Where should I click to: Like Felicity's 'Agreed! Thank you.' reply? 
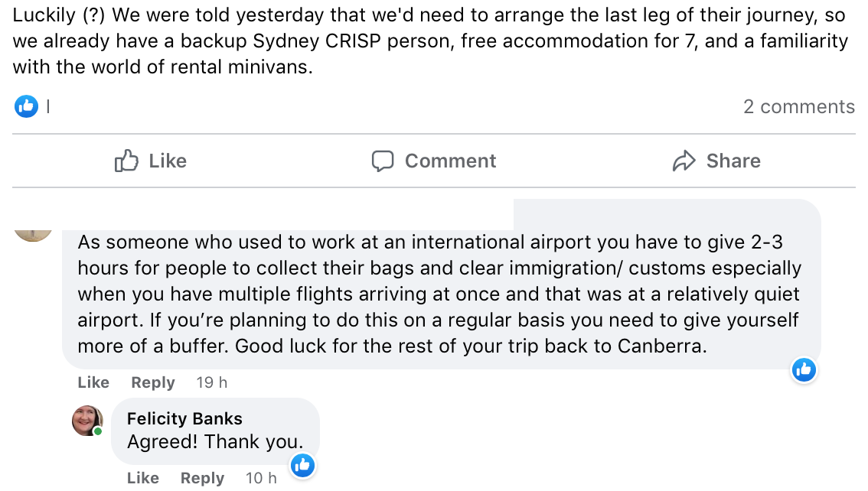143,478
